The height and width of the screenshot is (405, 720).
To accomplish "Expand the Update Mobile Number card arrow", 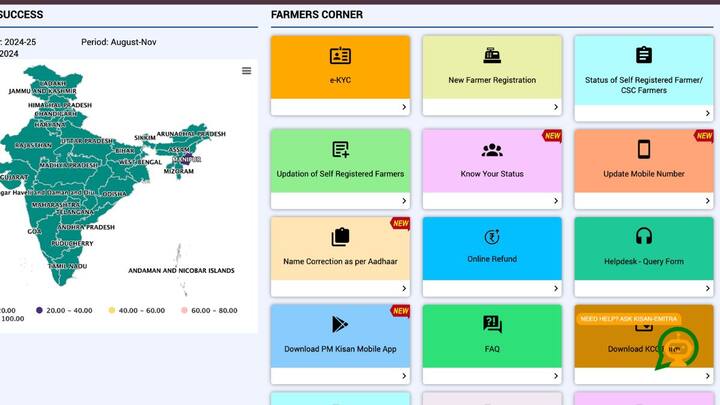I will (708, 201).
